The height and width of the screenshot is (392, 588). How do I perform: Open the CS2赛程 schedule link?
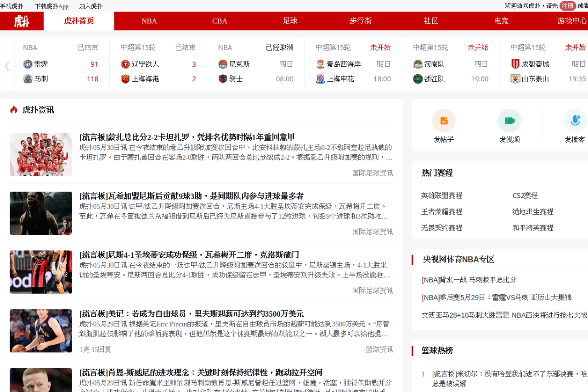525,195
